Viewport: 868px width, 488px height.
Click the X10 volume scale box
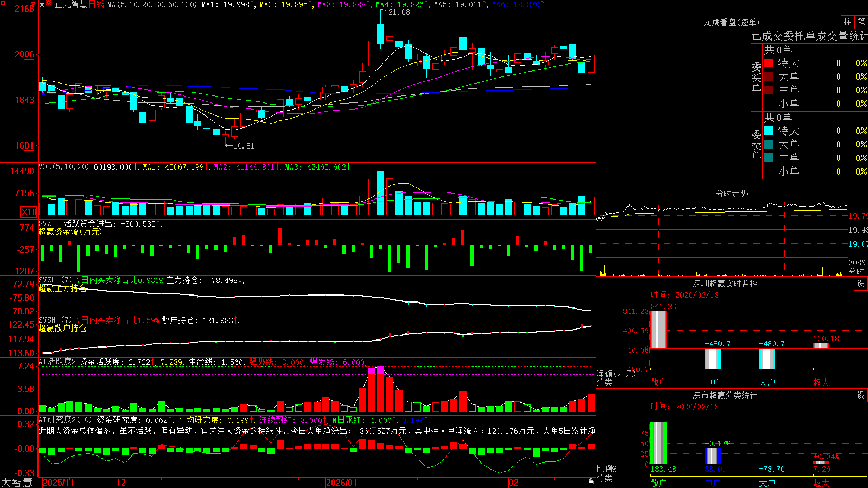(29, 212)
